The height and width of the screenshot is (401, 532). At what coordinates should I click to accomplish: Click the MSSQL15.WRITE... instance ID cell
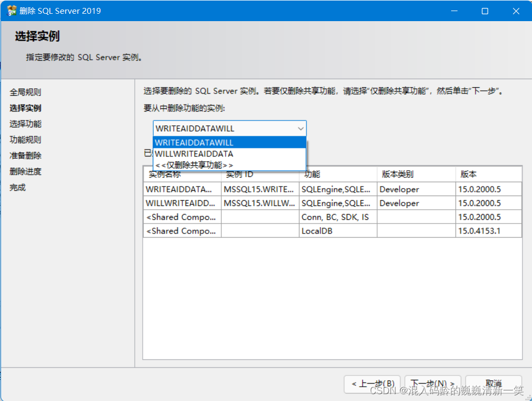pos(260,189)
